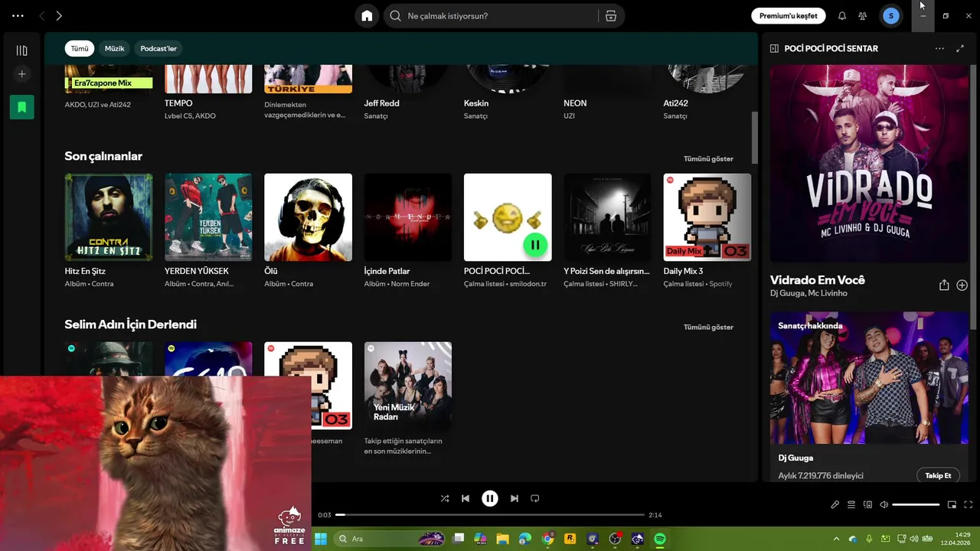The width and height of the screenshot is (980, 551).
Task: Open the notifications bell
Action: [x=842, y=16]
